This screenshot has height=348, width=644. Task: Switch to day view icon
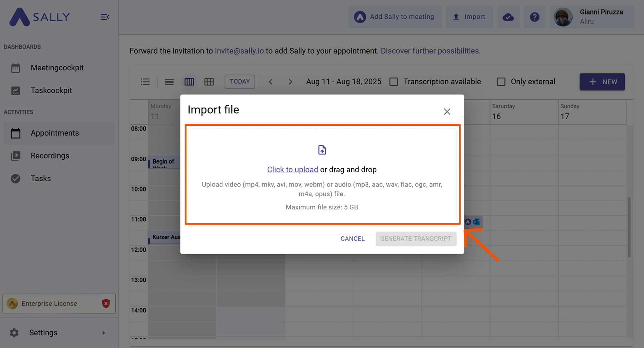169,82
